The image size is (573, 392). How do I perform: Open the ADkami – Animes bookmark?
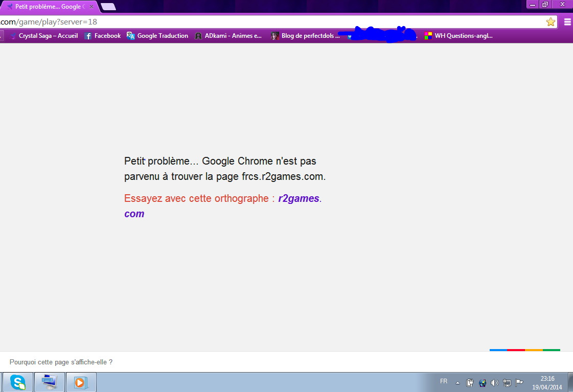[x=228, y=36]
